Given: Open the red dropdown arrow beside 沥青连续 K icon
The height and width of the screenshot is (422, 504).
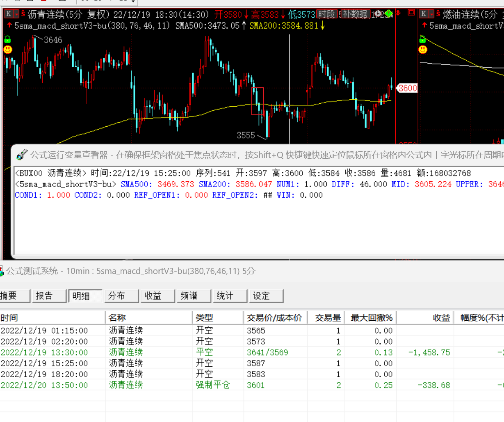Looking at the screenshot, I should click(x=16, y=14).
